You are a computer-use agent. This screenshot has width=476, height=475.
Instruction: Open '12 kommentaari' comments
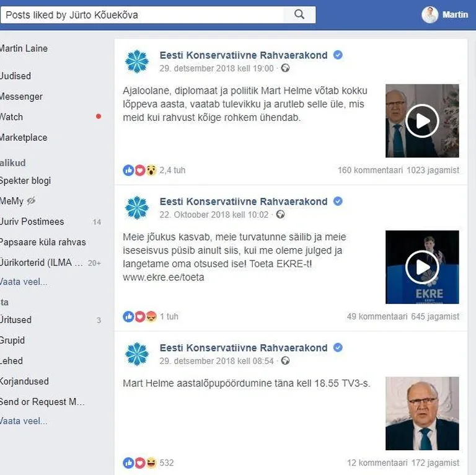[377, 463]
